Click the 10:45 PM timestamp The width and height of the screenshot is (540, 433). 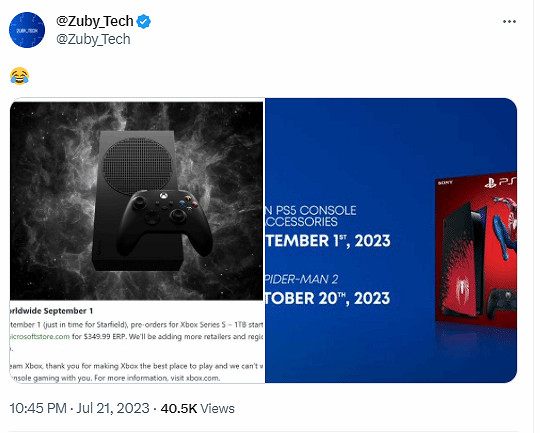coord(38,409)
